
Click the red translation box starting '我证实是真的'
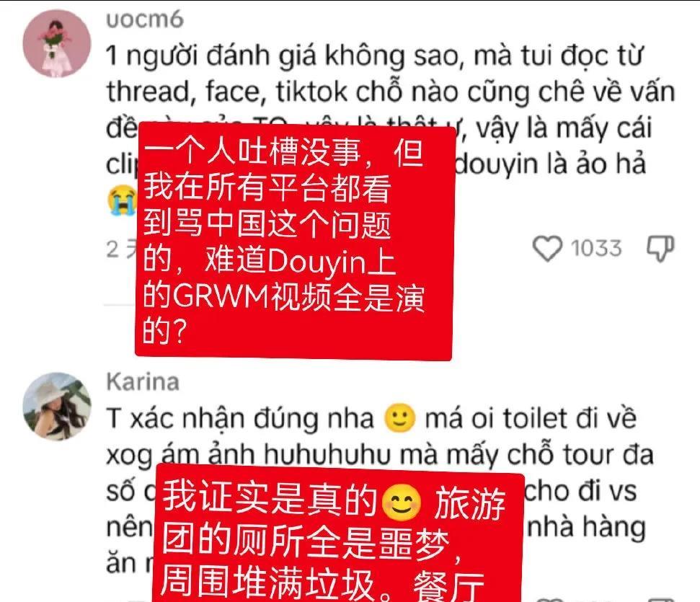[338, 533]
